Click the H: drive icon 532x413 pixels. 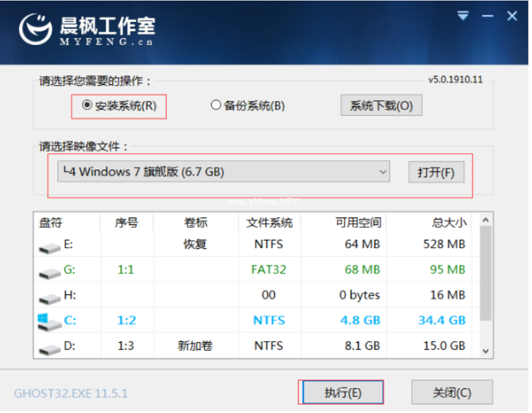50,297
